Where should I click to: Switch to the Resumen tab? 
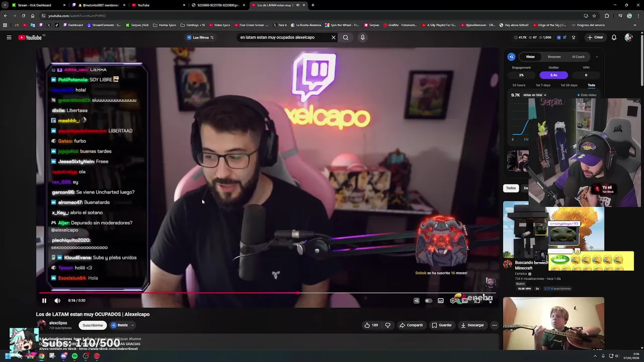(554, 57)
